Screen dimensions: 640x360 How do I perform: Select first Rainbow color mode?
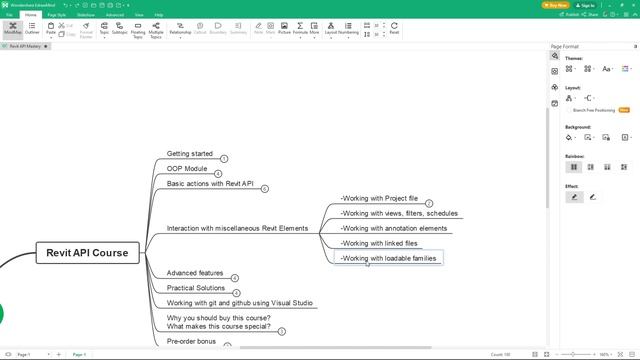574,167
